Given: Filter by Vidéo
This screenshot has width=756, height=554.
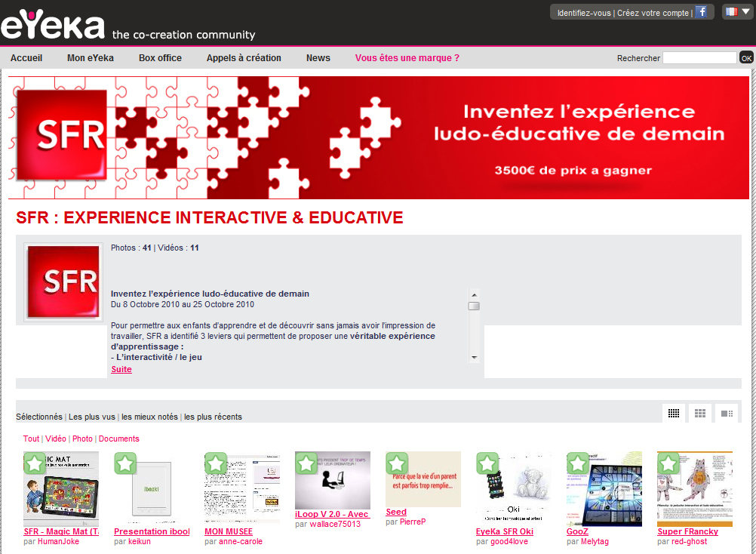Looking at the screenshot, I should [55, 439].
